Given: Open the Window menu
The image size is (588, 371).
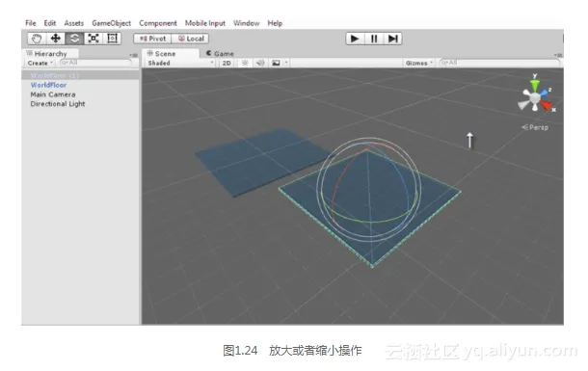Looking at the screenshot, I should [x=247, y=23].
